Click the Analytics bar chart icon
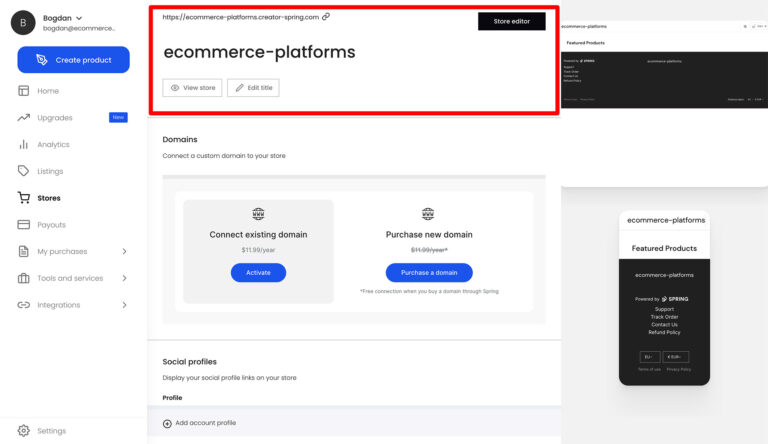Image resolution: width=768 pixels, height=444 pixels. click(x=24, y=144)
